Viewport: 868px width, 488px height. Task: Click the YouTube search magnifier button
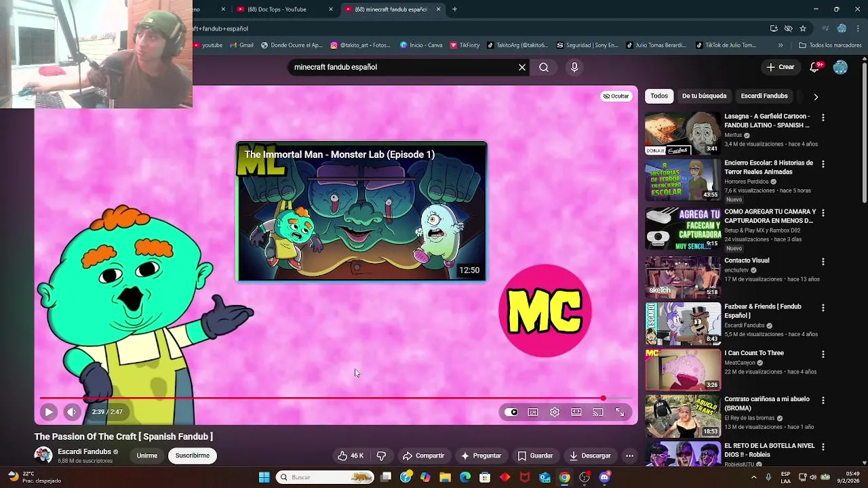544,67
